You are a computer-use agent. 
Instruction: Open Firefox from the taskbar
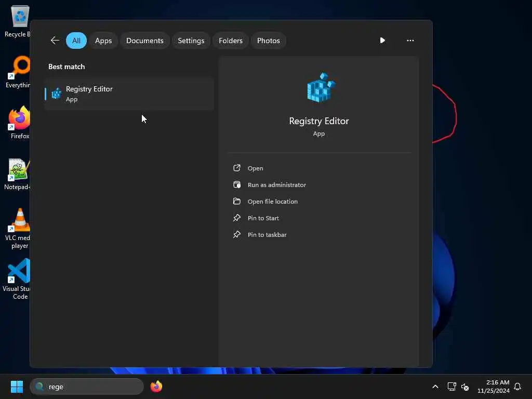[x=156, y=387]
